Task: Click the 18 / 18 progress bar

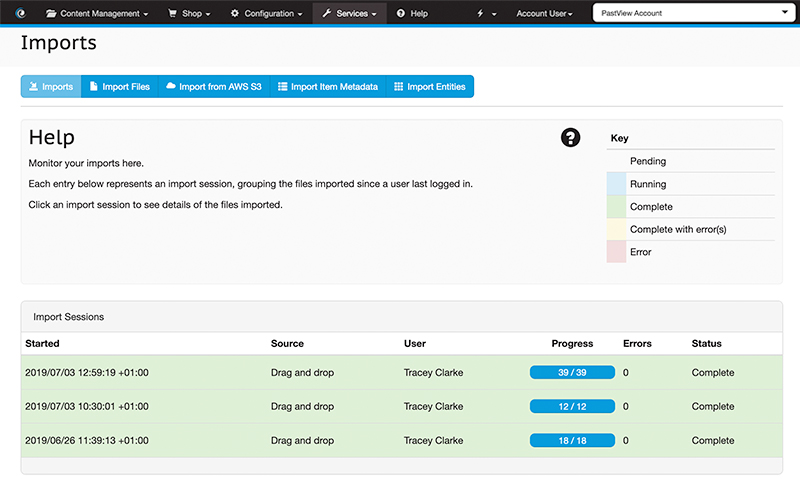Action: point(572,440)
